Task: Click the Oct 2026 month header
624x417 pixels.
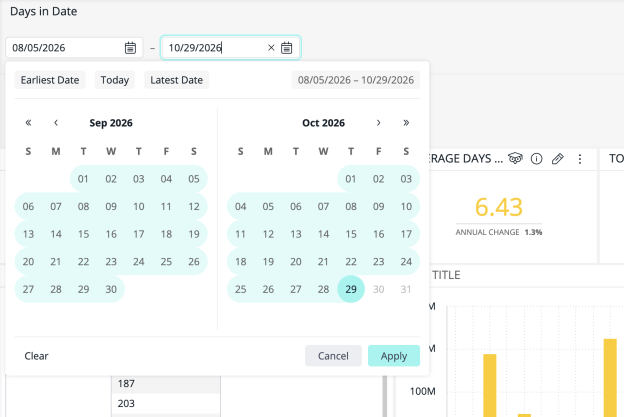Action: pos(323,123)
